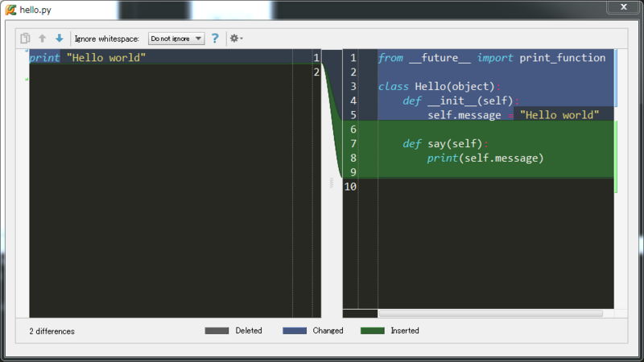Click the 'def say(self):' line
644x362 pixels.
click(x=446, y=144)
